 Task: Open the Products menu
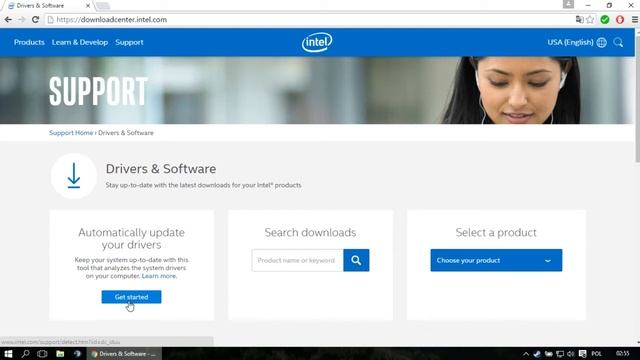(x=29, y=42)
